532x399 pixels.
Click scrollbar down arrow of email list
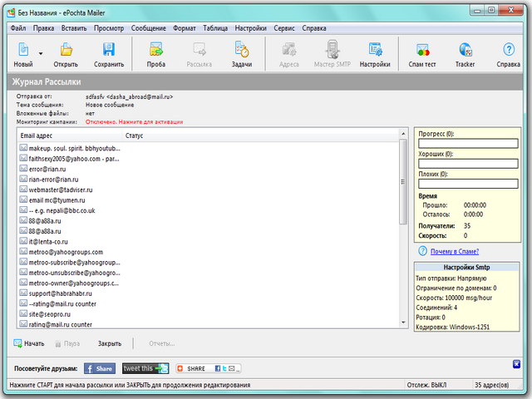tap(403, 323)
